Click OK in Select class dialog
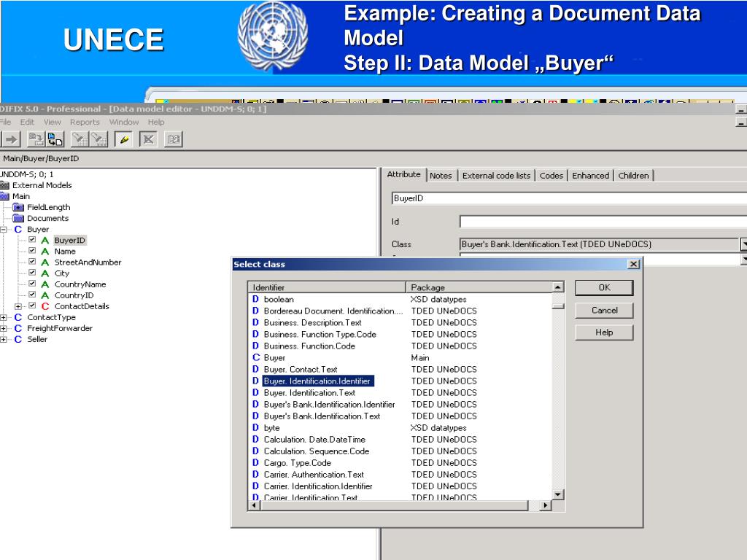Screen dimensions: 747x560 (x=604, y=287)
